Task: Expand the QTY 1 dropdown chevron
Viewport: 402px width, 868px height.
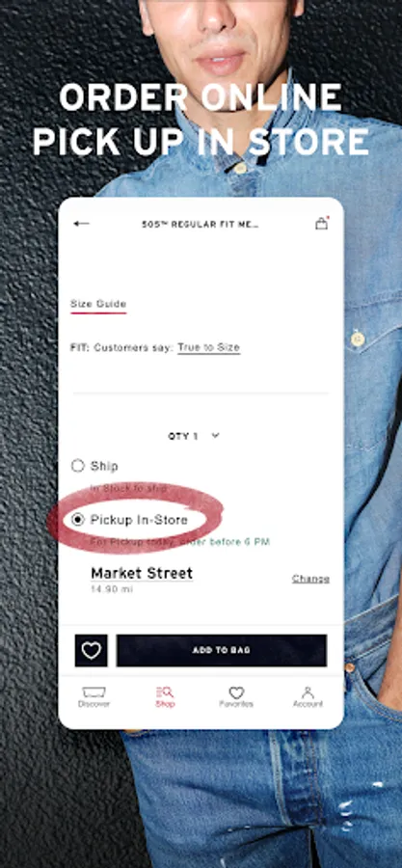Action: pyautogui.click(x=216, y=435)
